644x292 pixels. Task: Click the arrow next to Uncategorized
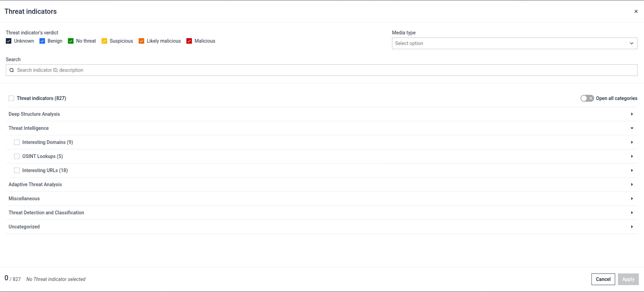tap(632, 227)
